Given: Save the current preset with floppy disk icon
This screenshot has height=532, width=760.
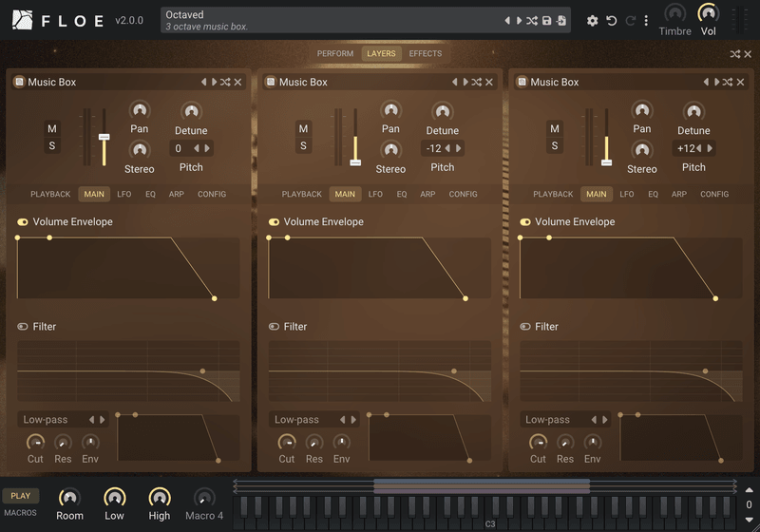Looking at the screenshot, I should tap(547, 20).
